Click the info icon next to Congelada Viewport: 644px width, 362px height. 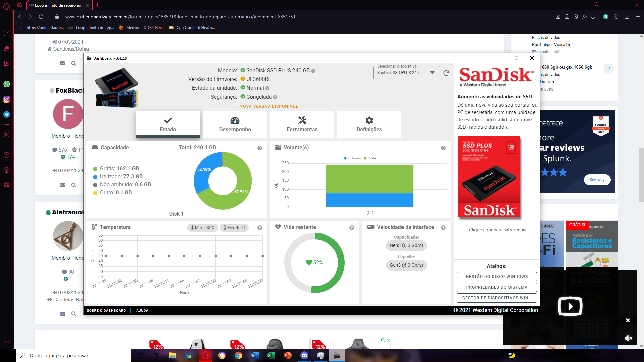tap(275, 97)
